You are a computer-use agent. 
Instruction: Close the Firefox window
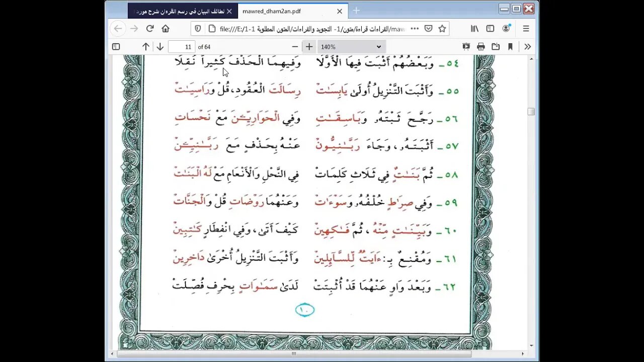point(528,9)
